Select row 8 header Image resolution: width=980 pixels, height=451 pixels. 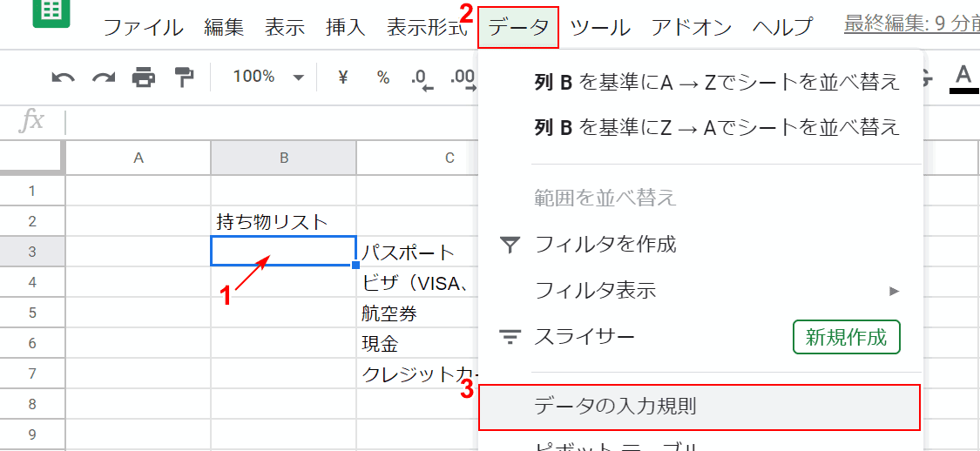(x=32, y=405)
